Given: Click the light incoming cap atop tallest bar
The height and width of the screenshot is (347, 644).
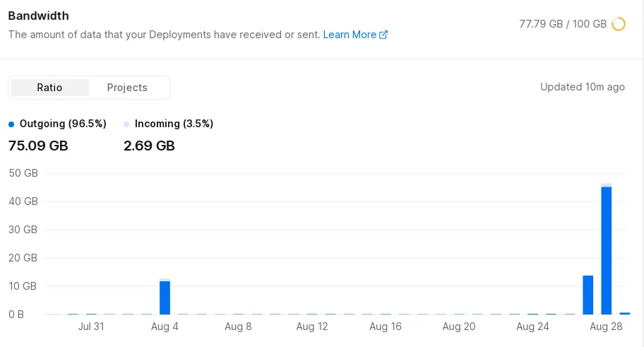Looking at the screenshot, I should click(606, 185).
